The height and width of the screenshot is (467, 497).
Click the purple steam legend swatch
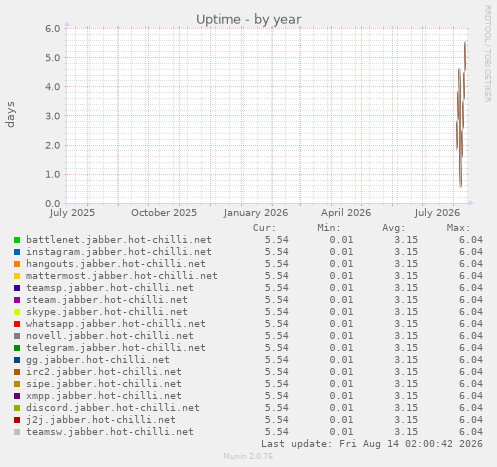(x=17, y=300)
